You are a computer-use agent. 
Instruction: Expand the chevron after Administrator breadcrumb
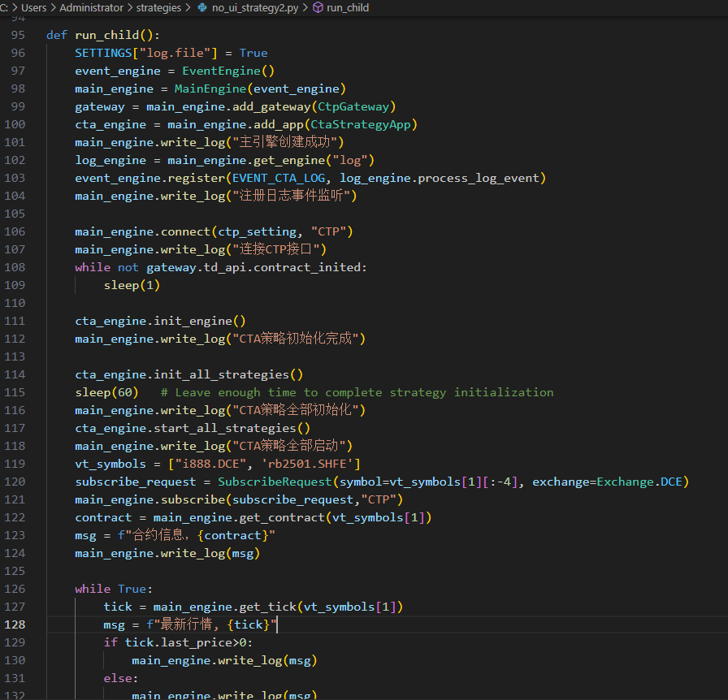coord(129,8)
